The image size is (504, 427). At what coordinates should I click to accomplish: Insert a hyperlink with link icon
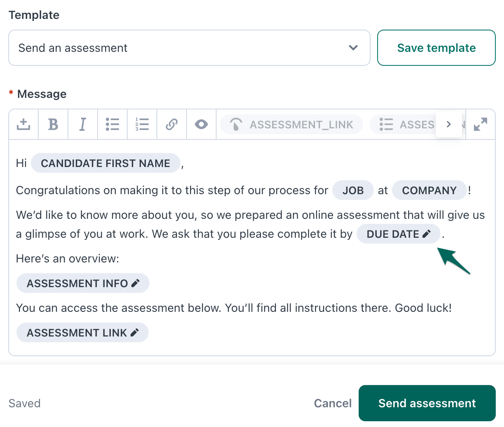point(172,124)
